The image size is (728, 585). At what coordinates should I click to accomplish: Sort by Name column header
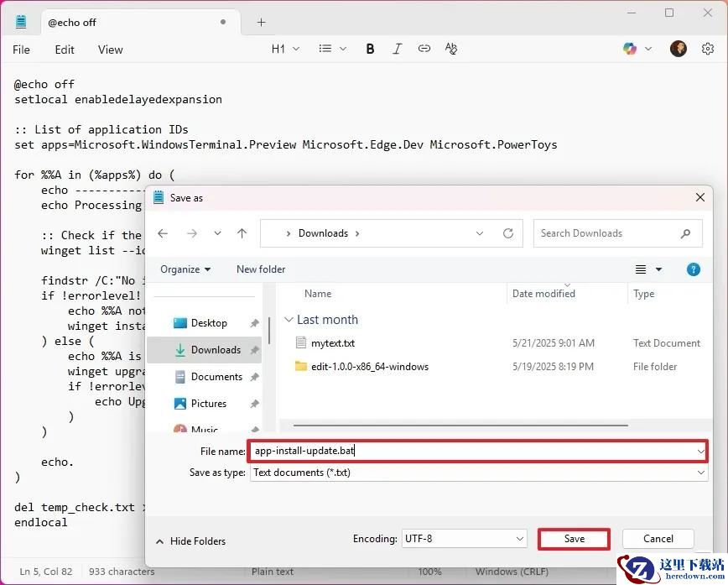point(318,294)
